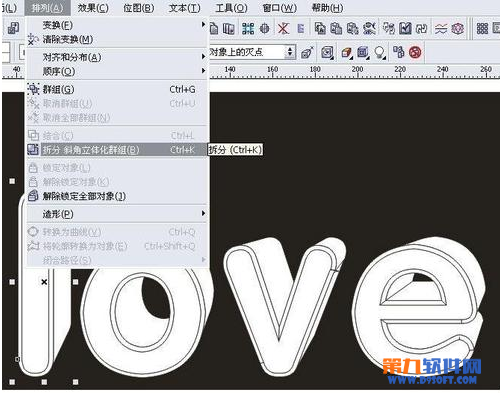Click the top-left selection handle on canvas

pyautogui.click(x=12, y=181)
